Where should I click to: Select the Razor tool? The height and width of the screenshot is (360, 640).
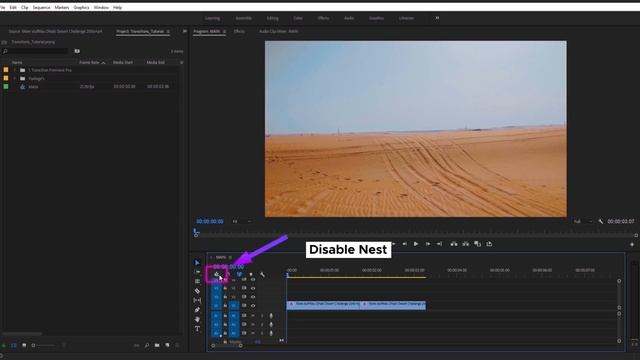tap(197, 291)
